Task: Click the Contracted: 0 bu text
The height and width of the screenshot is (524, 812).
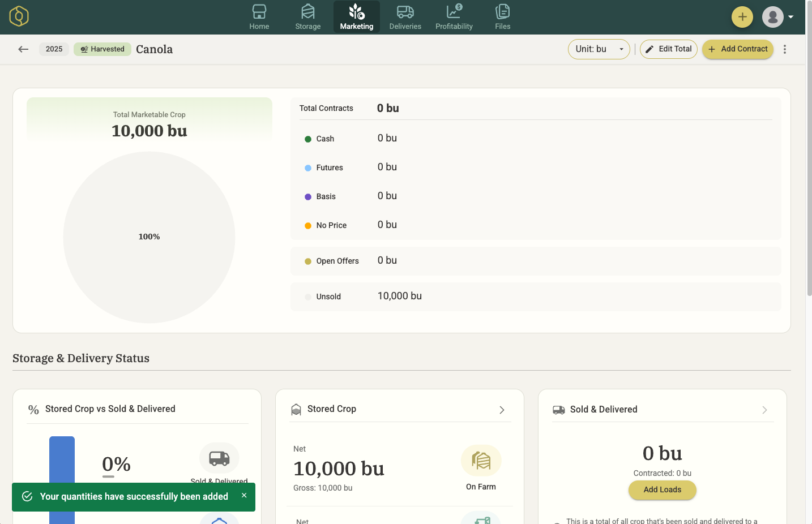Action: pyautogui.click(x=663, y=473)
